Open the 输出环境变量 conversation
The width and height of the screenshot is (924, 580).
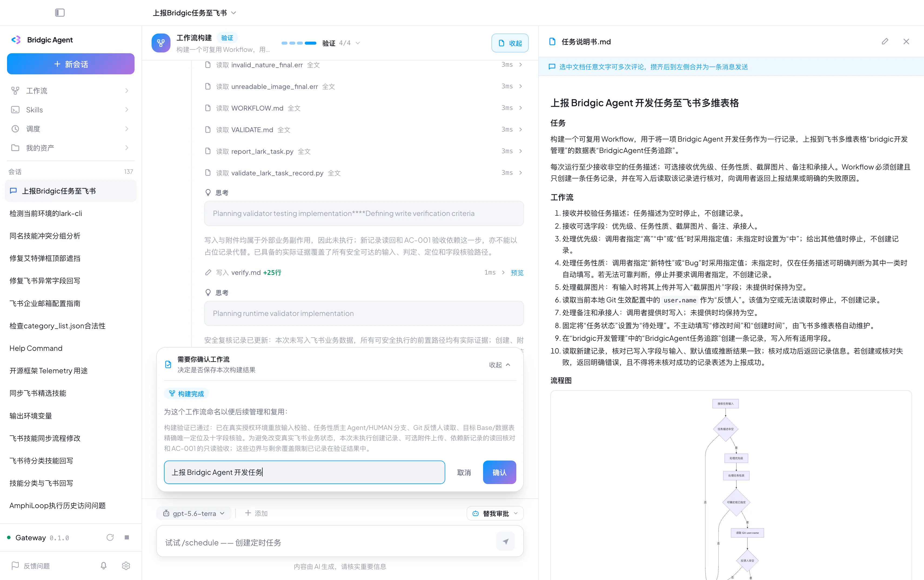point(71,416)
